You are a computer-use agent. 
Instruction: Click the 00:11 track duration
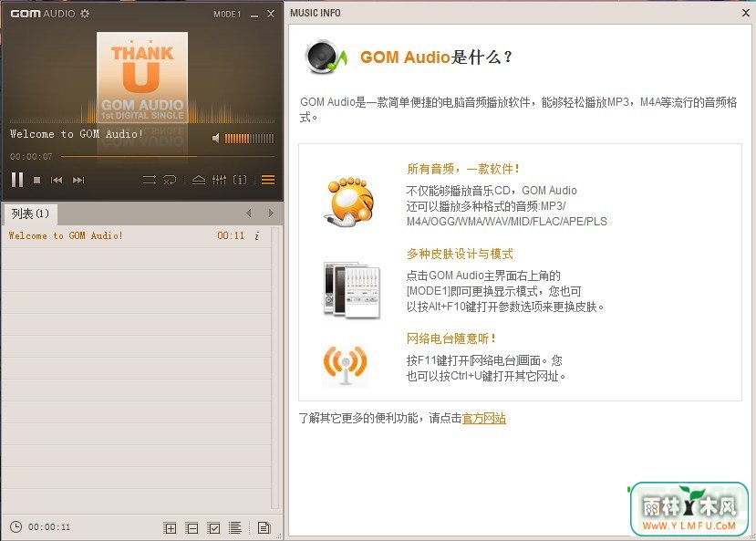[x=231, y=235]
